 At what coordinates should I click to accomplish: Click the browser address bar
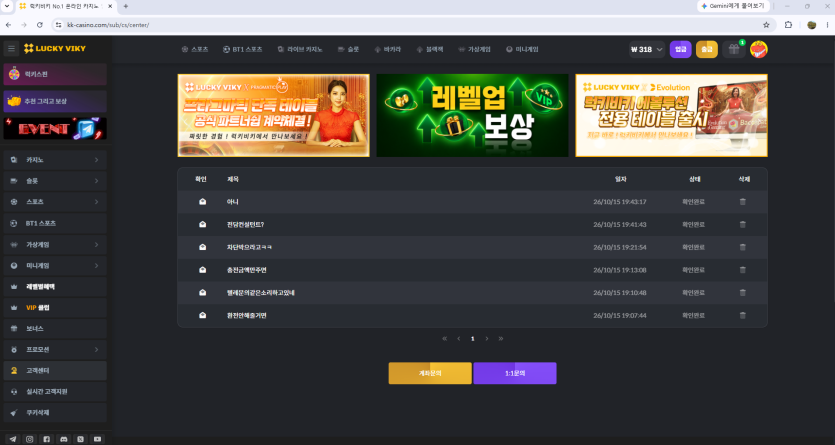click(410, 25)
